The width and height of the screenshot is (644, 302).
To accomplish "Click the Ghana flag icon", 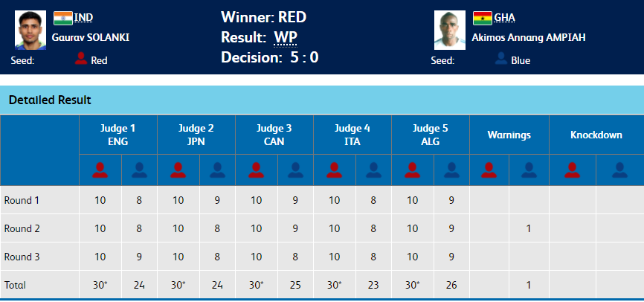I will (x=483, y=18).
